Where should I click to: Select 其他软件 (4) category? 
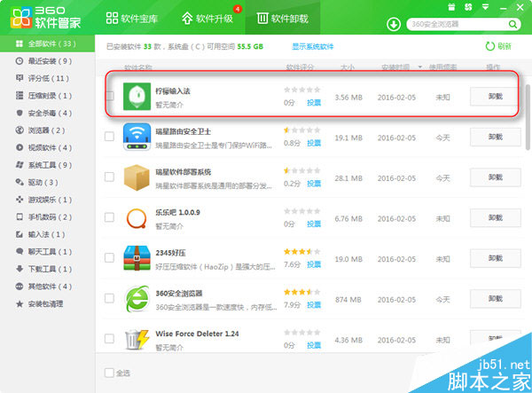[x=48, y=287]
